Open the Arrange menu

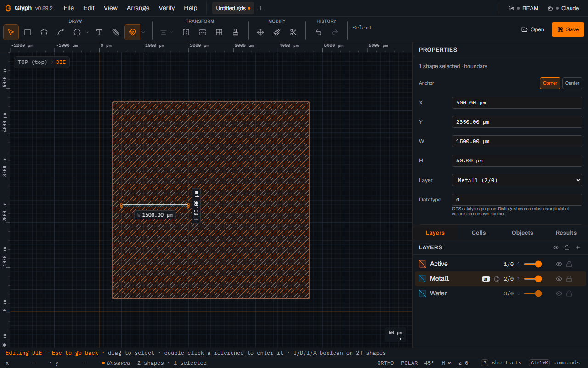coord(138,8)
